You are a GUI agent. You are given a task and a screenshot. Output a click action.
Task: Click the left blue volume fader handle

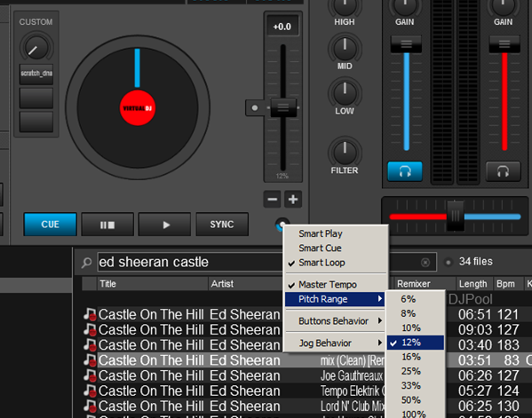tap(406, 43)
